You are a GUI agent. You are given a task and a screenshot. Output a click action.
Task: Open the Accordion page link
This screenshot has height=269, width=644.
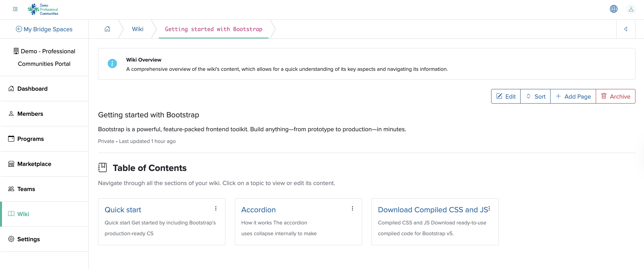coord(258,210)
